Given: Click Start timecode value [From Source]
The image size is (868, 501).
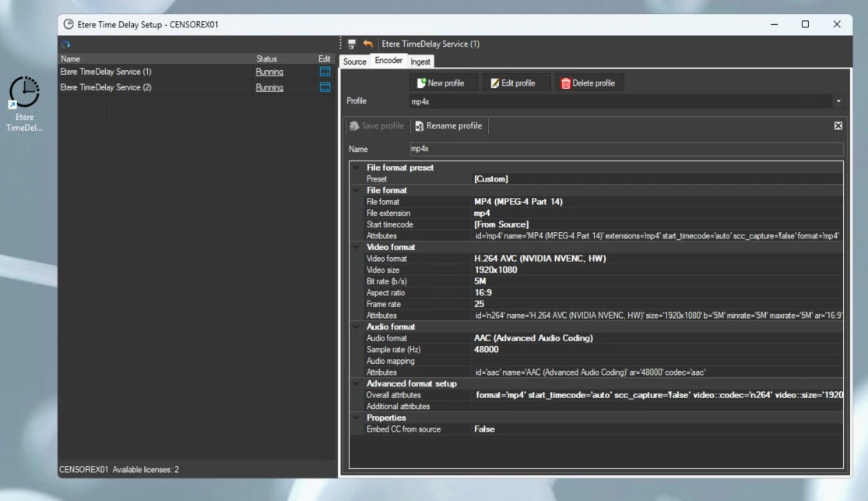Looking at the screenshot, I should point(501,224).
